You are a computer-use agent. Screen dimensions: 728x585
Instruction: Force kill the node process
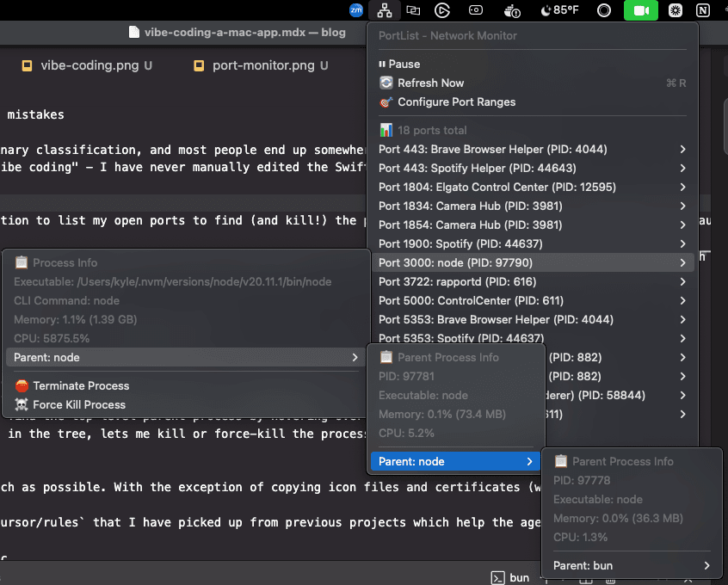[78, 405]
